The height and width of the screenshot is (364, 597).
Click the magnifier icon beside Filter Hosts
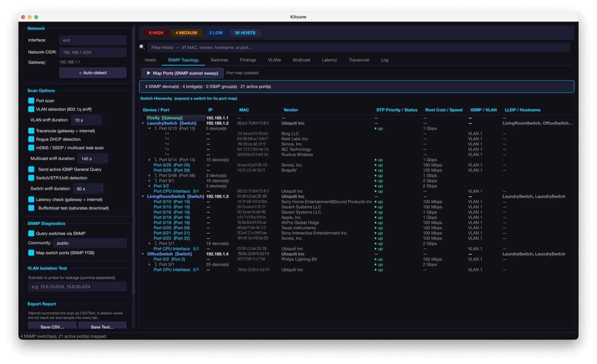click(x=142, y=47)
